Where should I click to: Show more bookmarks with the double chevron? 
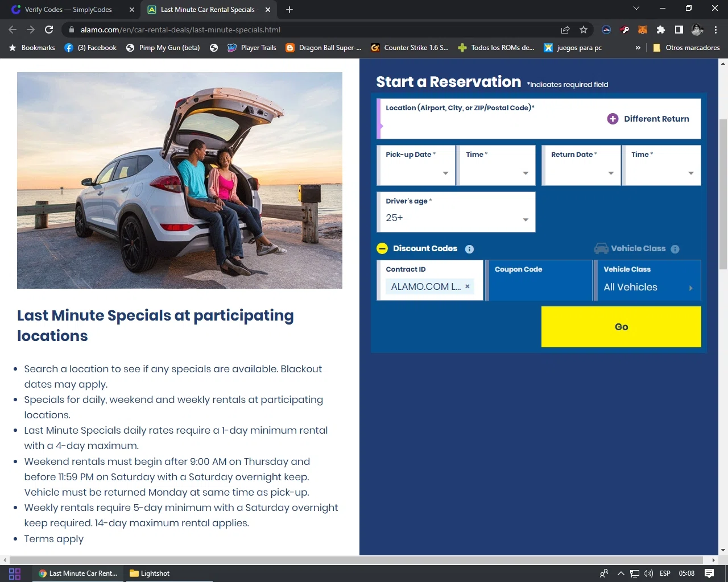coord(638,48)
